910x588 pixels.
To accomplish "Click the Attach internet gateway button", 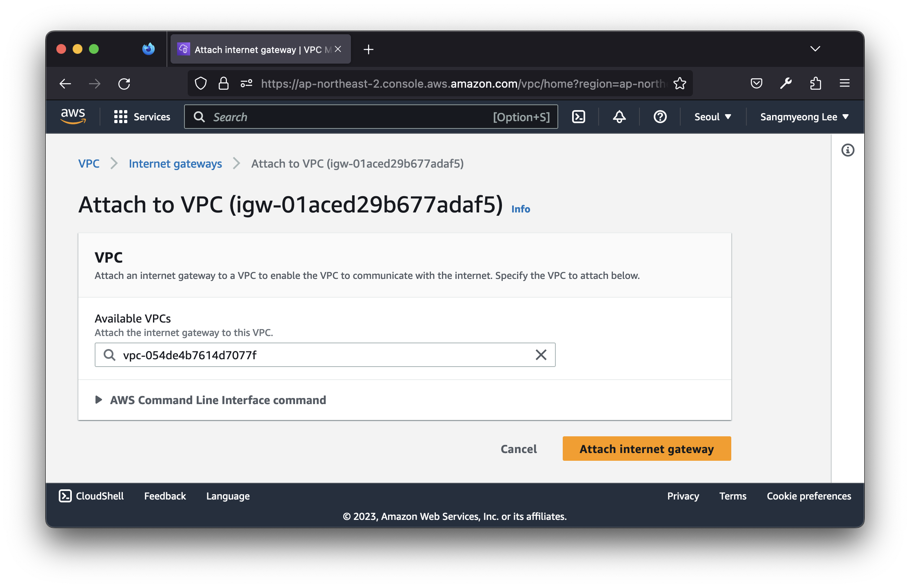I will (x=646, y=449).
